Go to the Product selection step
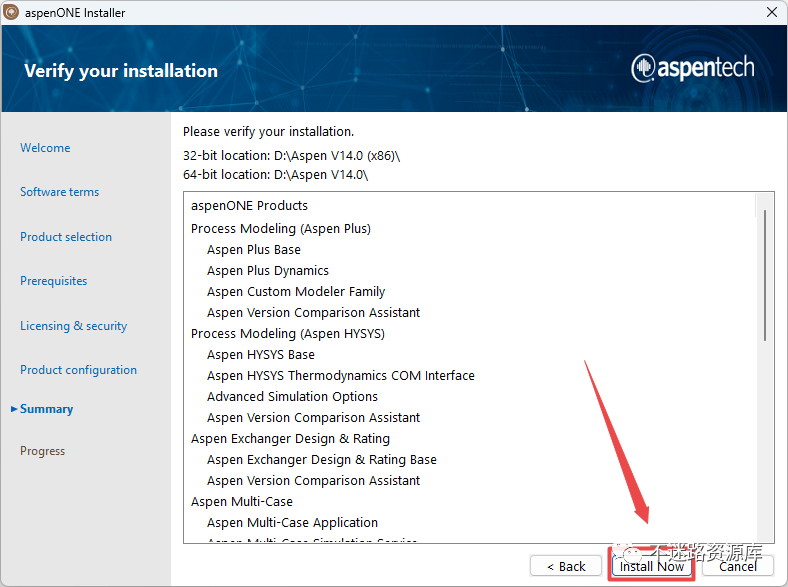The width and height of the screenshot is (788, 587). point(66,237)
